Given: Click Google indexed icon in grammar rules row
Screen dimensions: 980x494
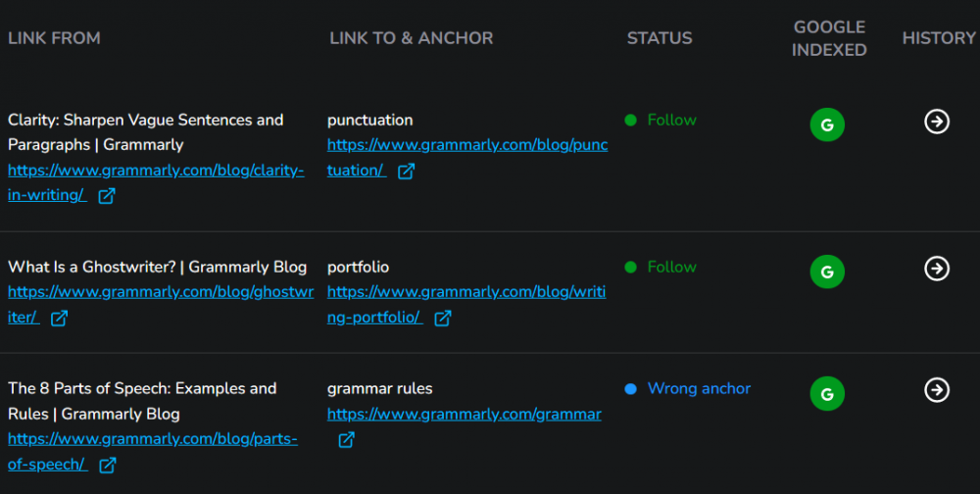Looking at the screenshot, I should 827,393.
